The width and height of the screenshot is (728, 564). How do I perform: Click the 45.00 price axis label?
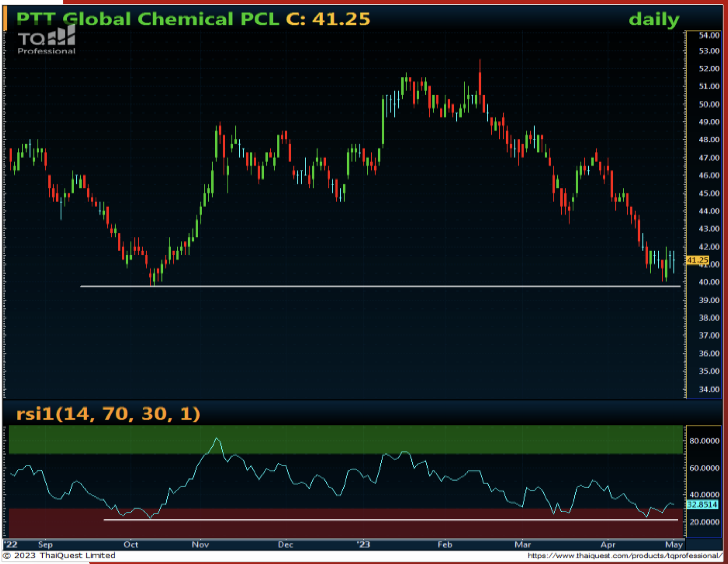tap(709, 193)
